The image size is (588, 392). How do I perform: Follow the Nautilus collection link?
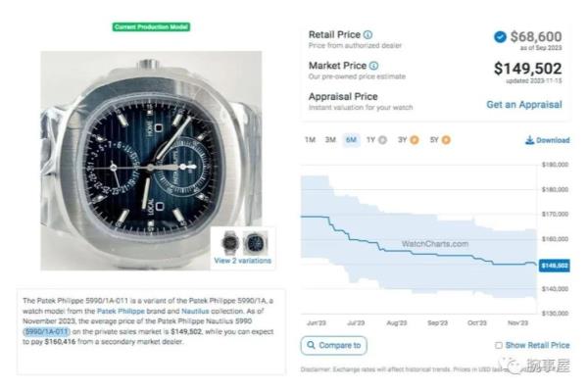(195, 312)
